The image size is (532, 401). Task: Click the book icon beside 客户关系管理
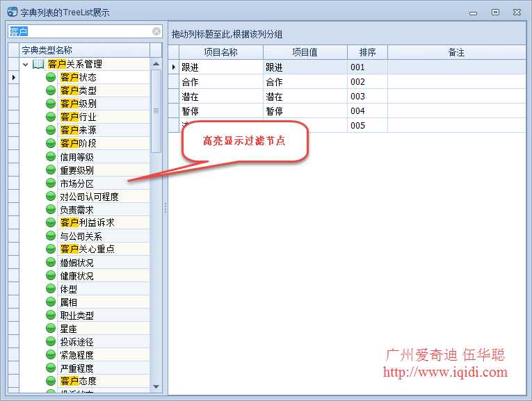click(x=38, y=64)
